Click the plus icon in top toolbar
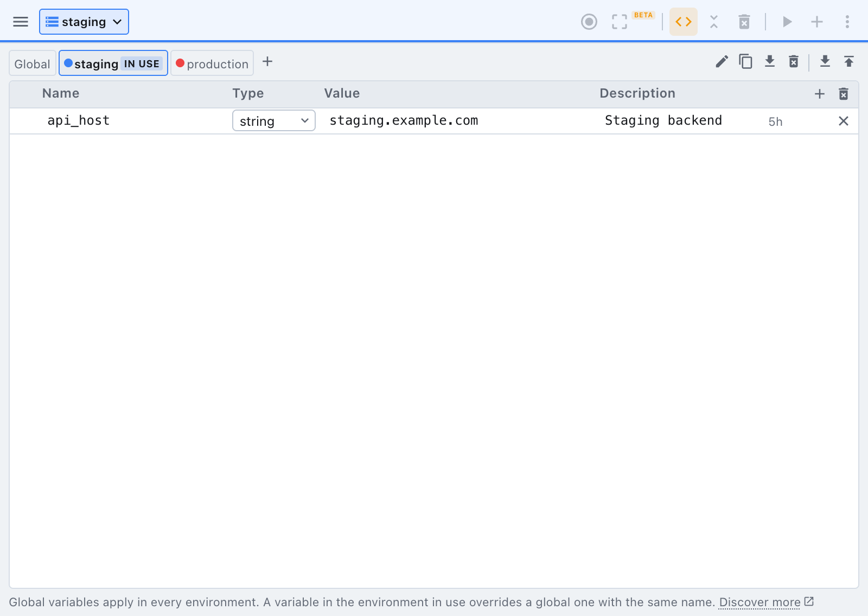Screen dimensions: 868x616 pyautogui.click(x=817, y=22)
